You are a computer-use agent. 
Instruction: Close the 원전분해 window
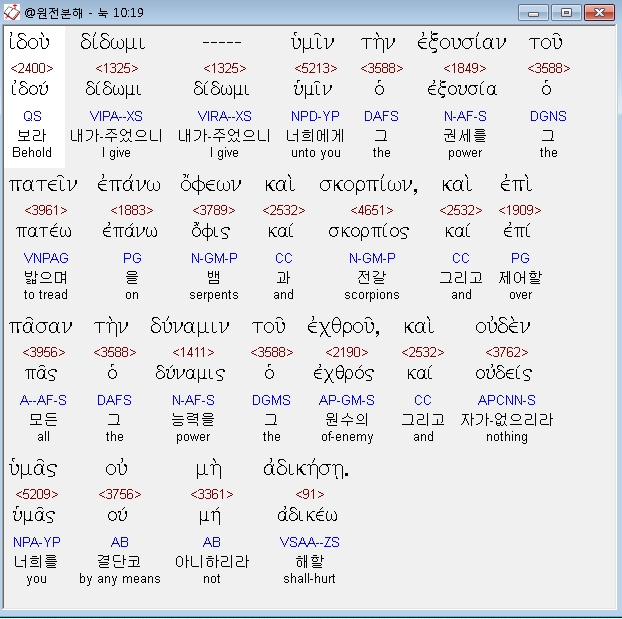(599, 13)
